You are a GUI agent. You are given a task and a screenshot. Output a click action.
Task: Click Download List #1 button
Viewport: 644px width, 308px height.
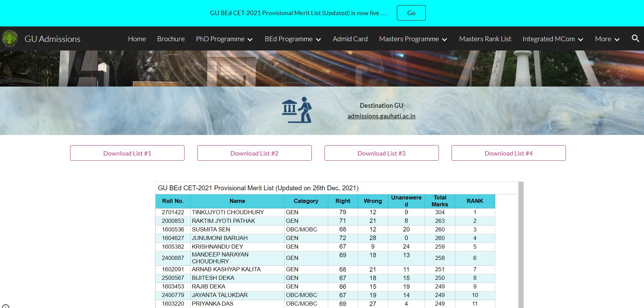pos(127,153)
